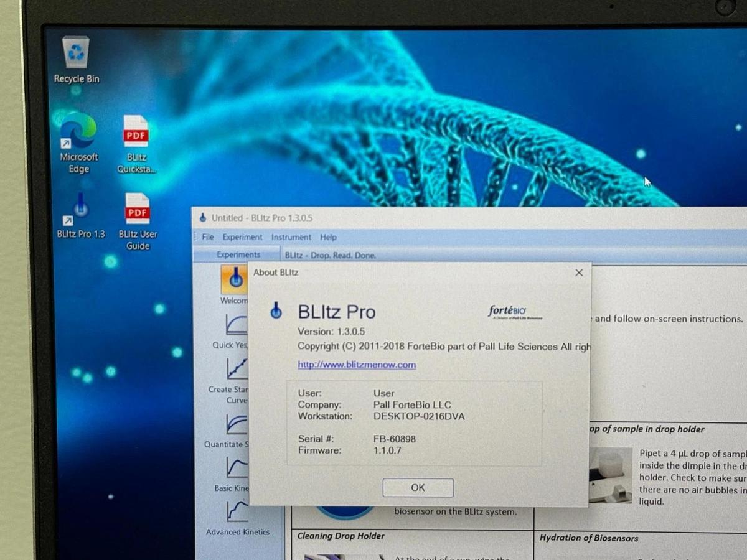This screenshot has height=560, width=747.
Task: Close the About BLItz dialog
Action: (579, 273)
